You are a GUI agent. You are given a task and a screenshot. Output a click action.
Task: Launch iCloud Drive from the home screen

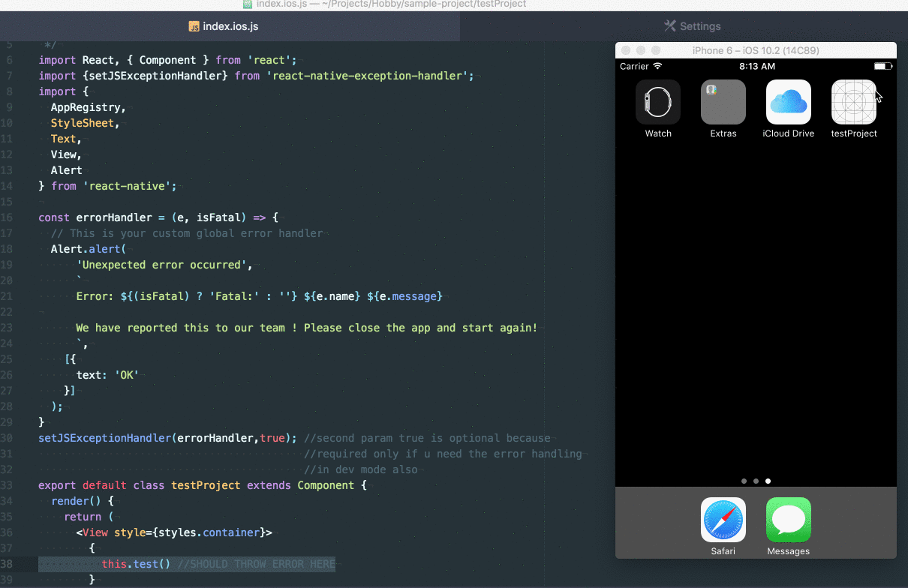click(x=788, y=101)
